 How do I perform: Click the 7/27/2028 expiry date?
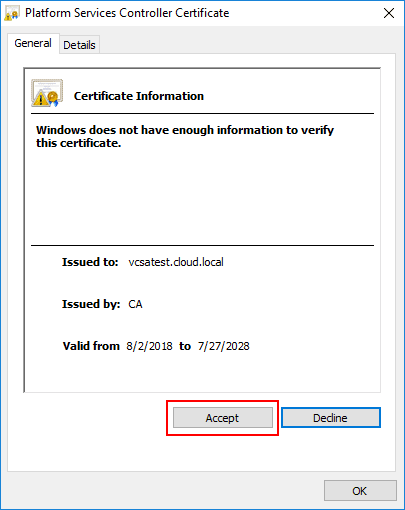click(x=224, y=346)
